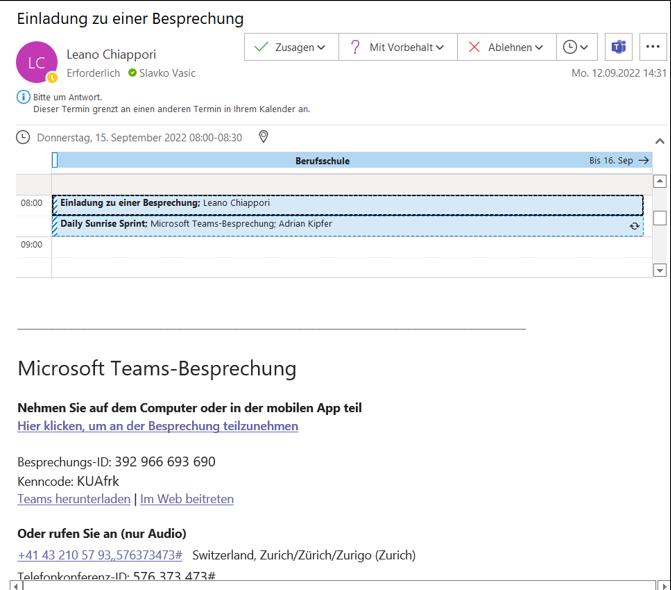
Task: Click the calendar preview scrollbar thumb
Action: point(659,218)
